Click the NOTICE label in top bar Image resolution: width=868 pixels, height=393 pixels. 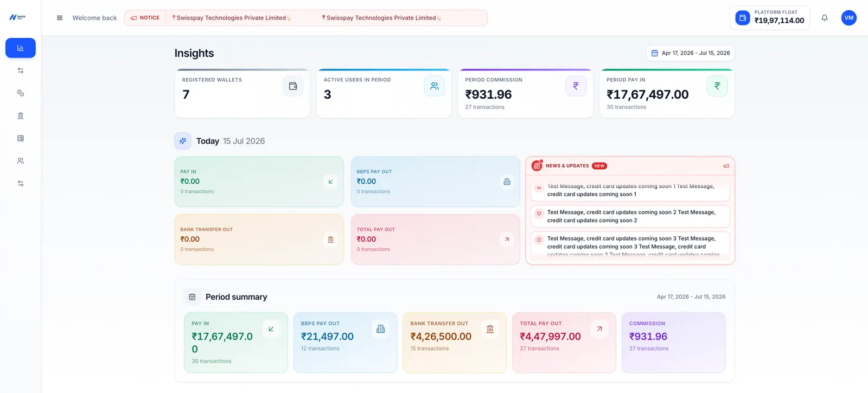click(145, 18)
